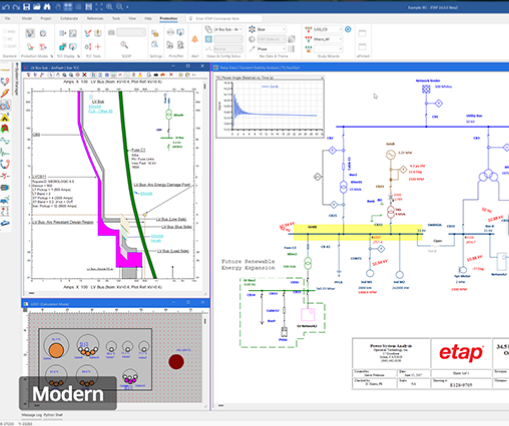This screenshot has width=509, height=426.
Task: Open the View ribbon tab
Action: [132, 18]
